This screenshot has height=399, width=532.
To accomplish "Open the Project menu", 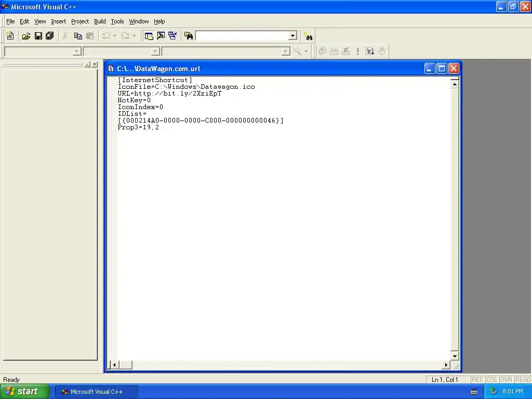I will tap(80, 21).
